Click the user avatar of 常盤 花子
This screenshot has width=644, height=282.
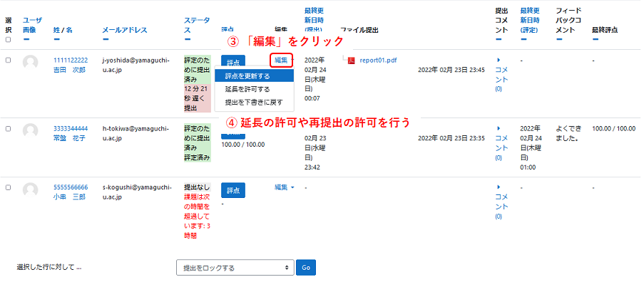tap(31, 130)
